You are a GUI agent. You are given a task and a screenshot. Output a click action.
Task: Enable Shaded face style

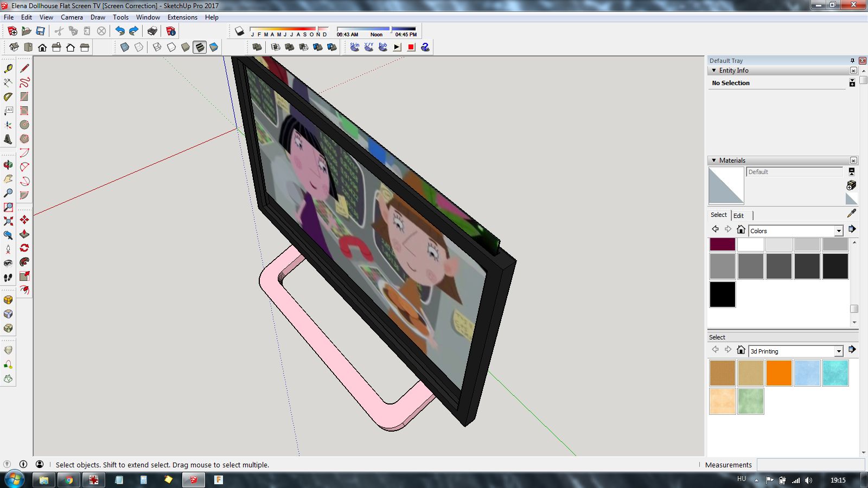186,47
